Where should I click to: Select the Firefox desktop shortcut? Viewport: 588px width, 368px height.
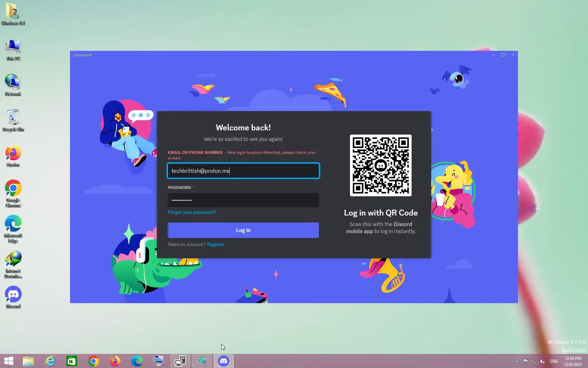click(x=13, y=156)
